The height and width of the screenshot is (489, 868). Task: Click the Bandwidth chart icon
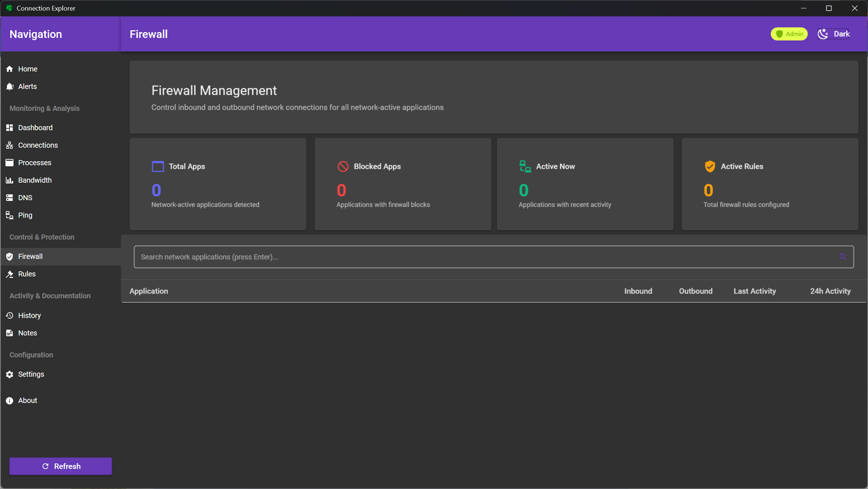10,180
